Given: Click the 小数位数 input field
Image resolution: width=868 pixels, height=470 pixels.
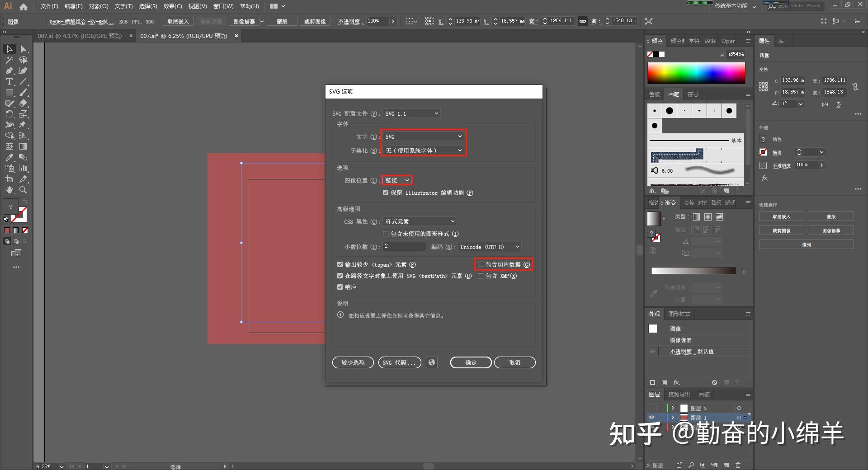Looking at the screenshot, I should pos(404,246).
